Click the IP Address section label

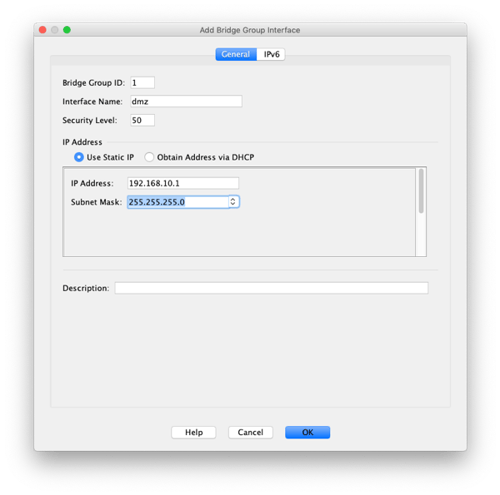point(82,142)
